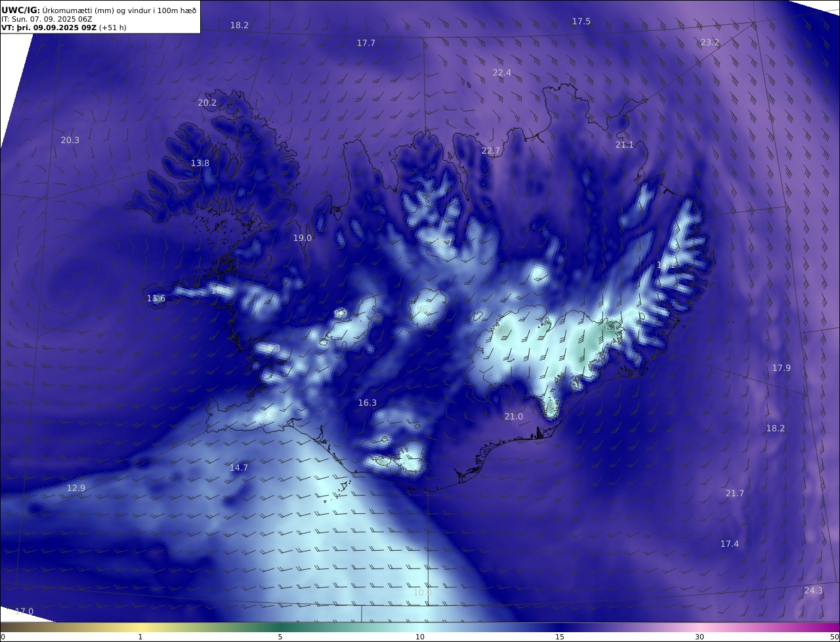Viewport: 840px width, 642px height.
Task: Click the 50 tick on the color scale
Action: click(834, 637)
